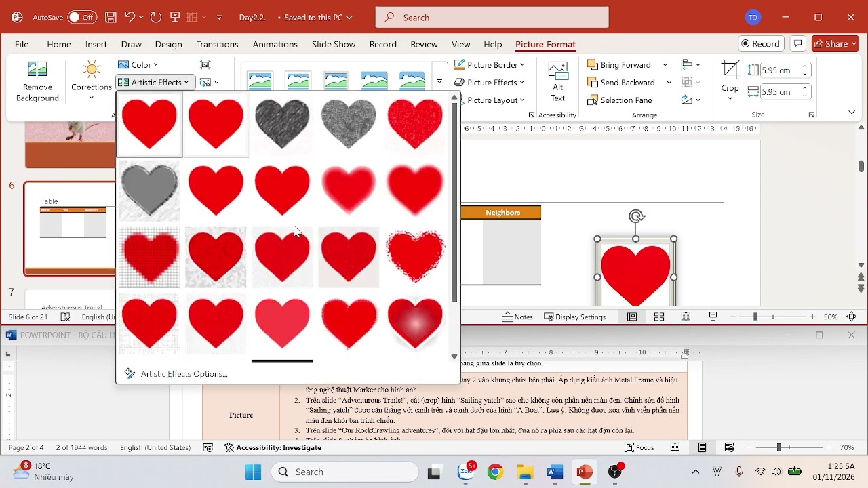Click the TD account avatar
The height and width of the screenshot is (488, 868).
coord(753,18)
